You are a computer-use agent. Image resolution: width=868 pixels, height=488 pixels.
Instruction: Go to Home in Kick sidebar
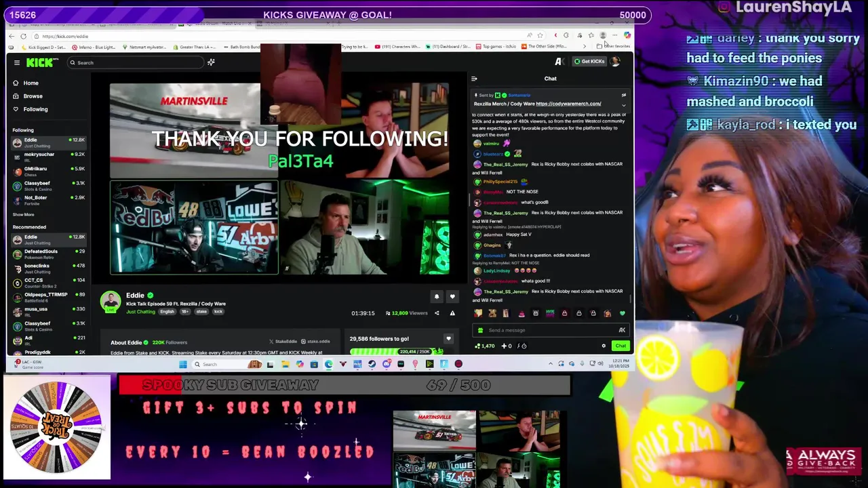(26, 83)
